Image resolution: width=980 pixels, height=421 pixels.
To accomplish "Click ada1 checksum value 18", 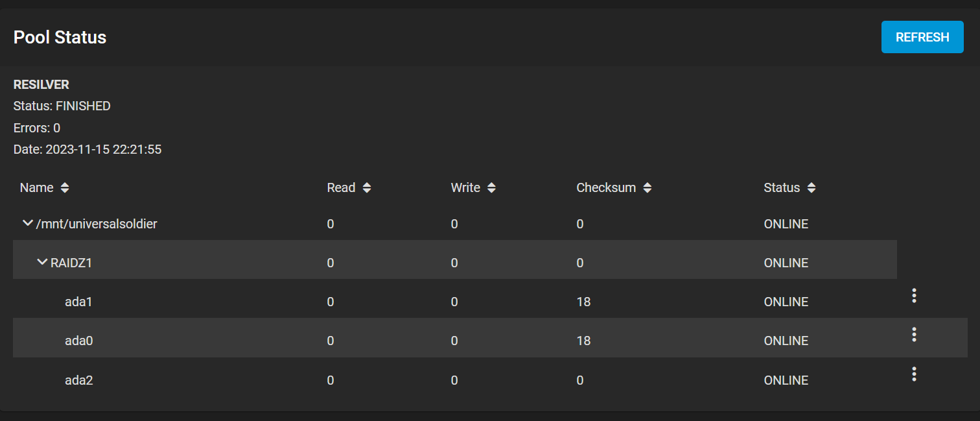I will click(583, 302).
